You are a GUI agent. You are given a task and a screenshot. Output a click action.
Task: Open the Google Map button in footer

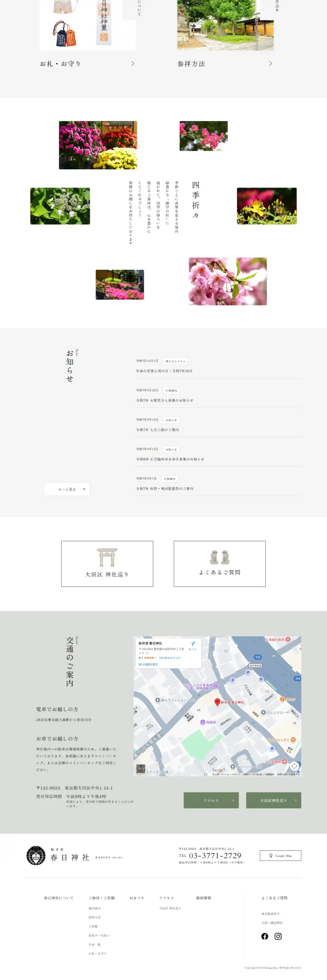[x=280, y=855]
